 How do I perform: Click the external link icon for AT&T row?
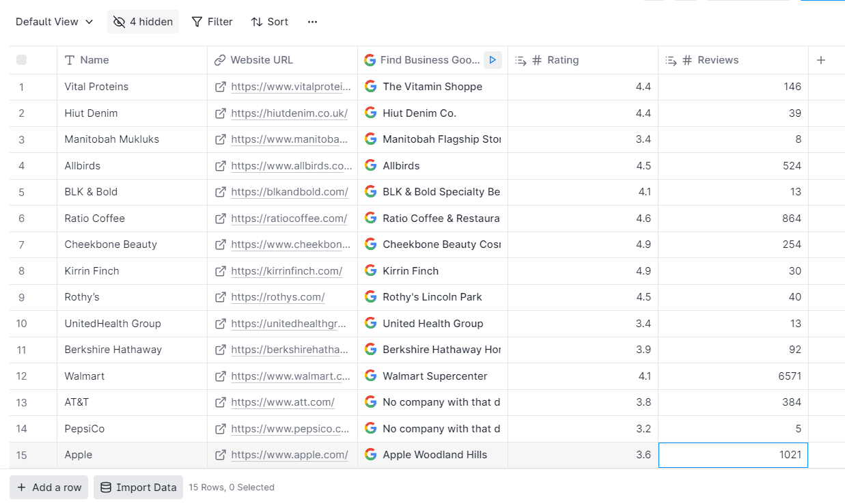pyautogui.click(x=221, y=402)
